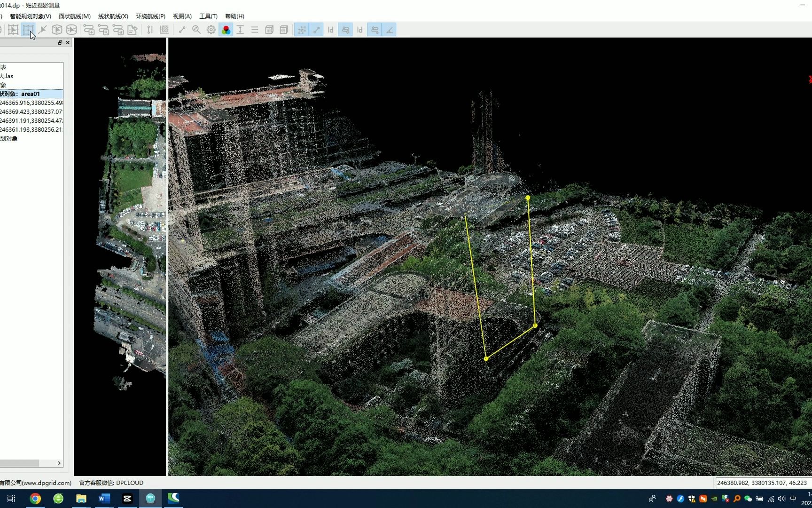This screenshot has width=812, height=508.
Task: Toggle the highlighted angle display button
Action: tap(389, 30)
